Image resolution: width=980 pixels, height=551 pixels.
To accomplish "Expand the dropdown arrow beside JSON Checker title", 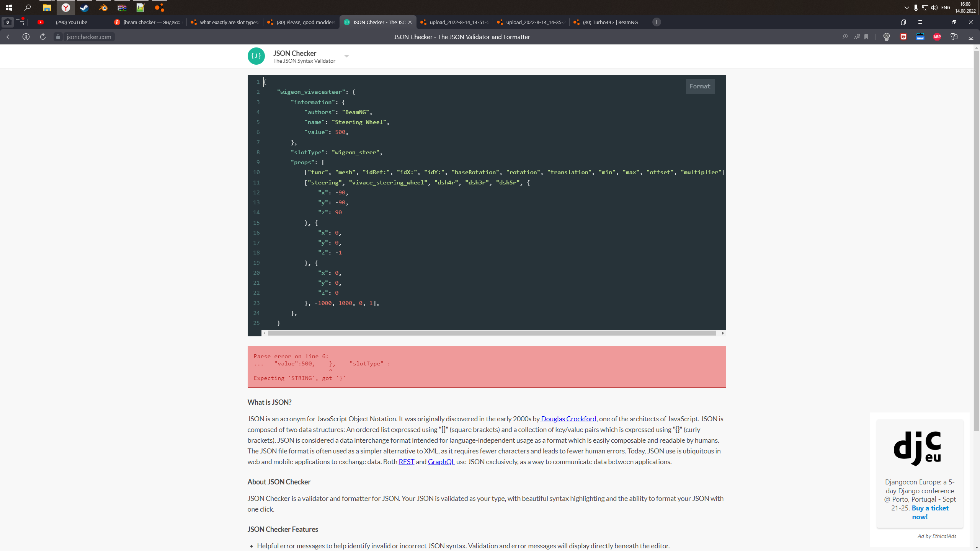I will click(346, 56).
